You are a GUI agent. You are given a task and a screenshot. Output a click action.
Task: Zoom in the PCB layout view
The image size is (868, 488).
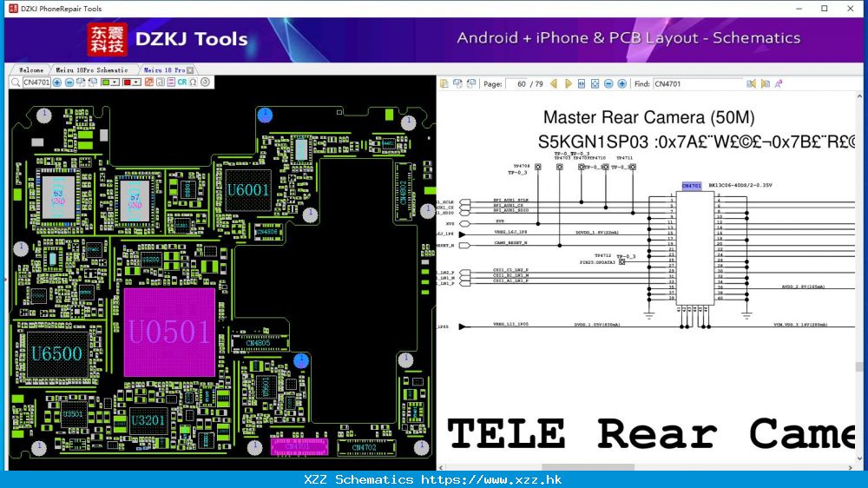(57, 82)
